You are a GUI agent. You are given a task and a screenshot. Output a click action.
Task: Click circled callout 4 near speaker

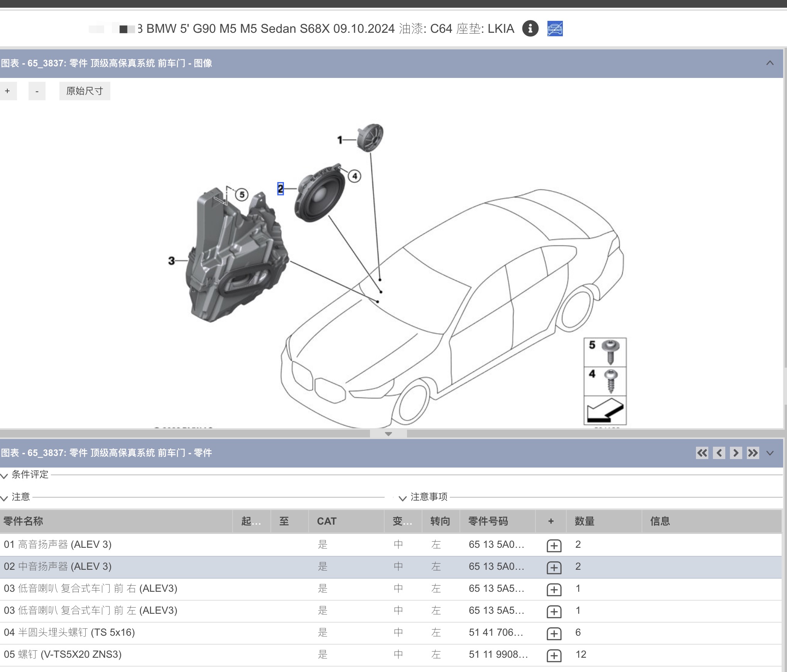click(x=355, y=176)
